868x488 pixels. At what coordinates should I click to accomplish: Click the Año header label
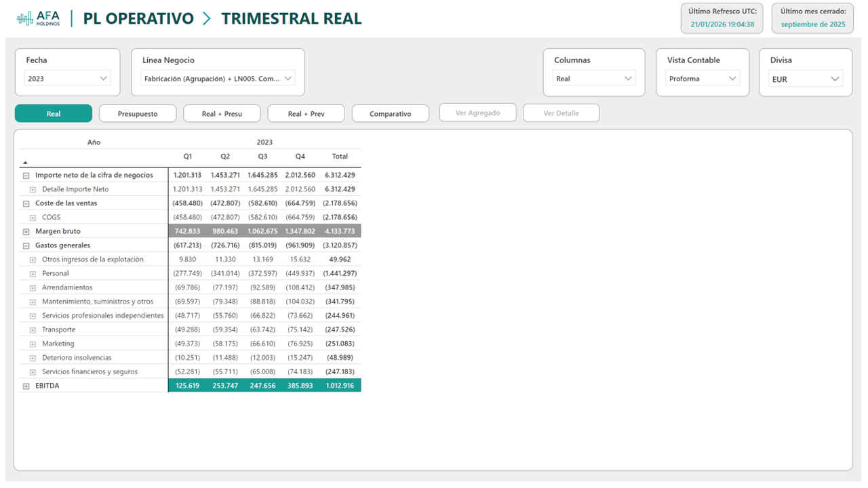tap(94, 142)
